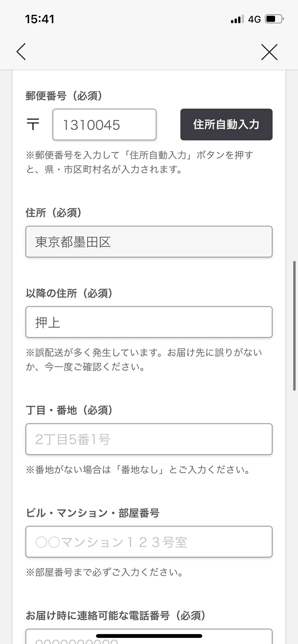Screen dimensions: 298x644
Task: Tap the 郵便番号（必須） label
Action: coord(64,96)
